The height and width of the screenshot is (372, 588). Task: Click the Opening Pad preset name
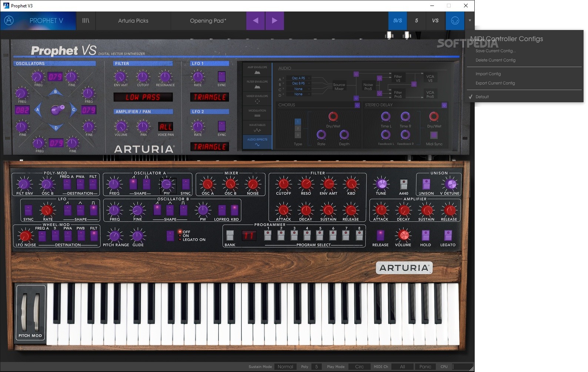pyautogui.click(x=208, y=20)
